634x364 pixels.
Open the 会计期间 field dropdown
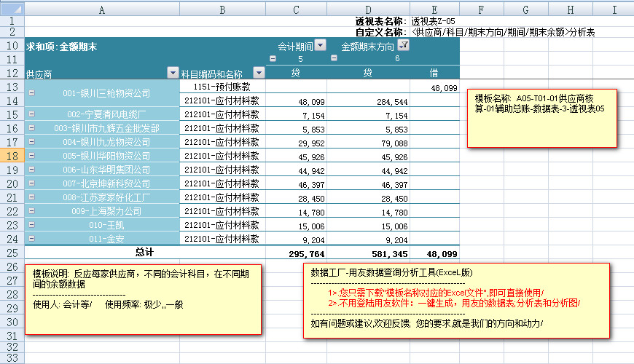[x=320, y=45]
